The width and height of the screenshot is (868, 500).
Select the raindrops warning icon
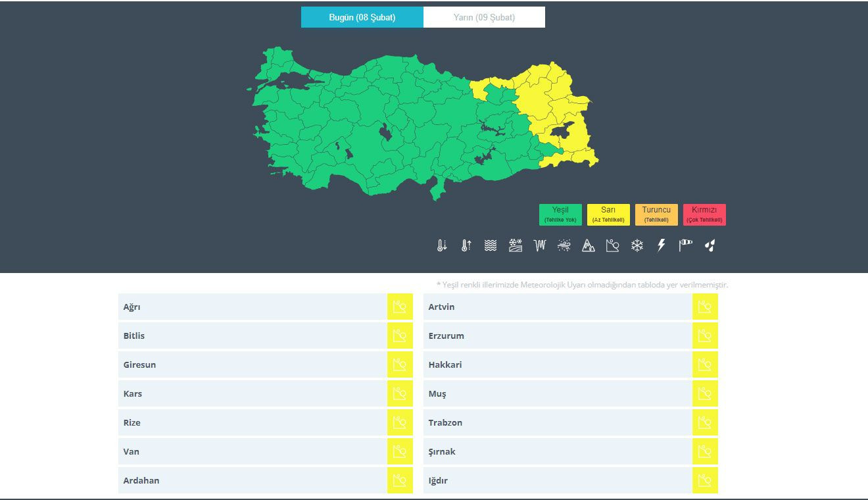710,245
